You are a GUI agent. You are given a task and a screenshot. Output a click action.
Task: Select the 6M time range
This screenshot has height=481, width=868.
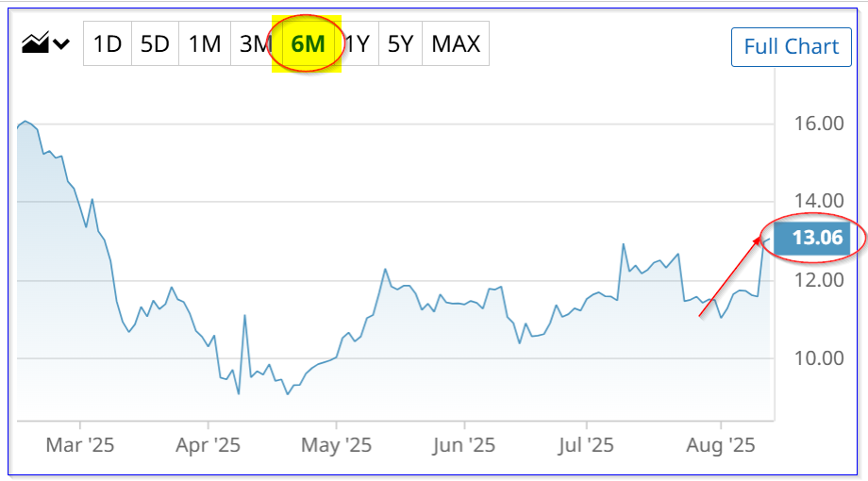[x=308, y=43]
